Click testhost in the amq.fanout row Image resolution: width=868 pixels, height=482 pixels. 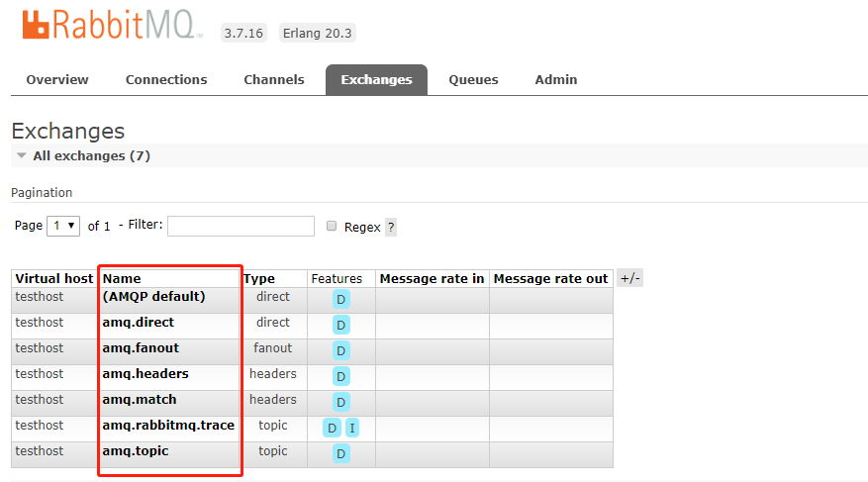coord(40,348)
